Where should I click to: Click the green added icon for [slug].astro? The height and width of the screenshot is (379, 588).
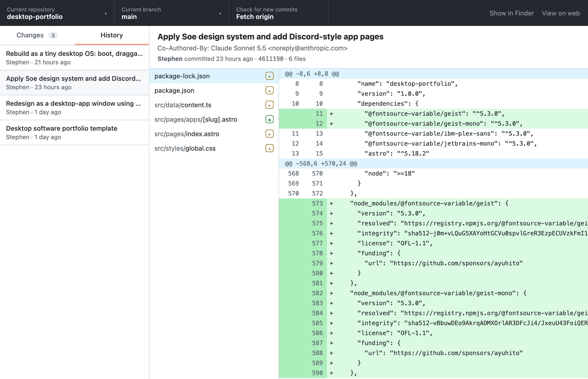click(x=269, y=119)
